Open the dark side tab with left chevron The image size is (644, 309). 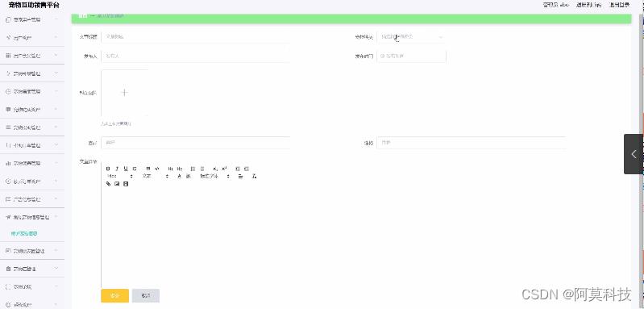click(x=634, y=154)
